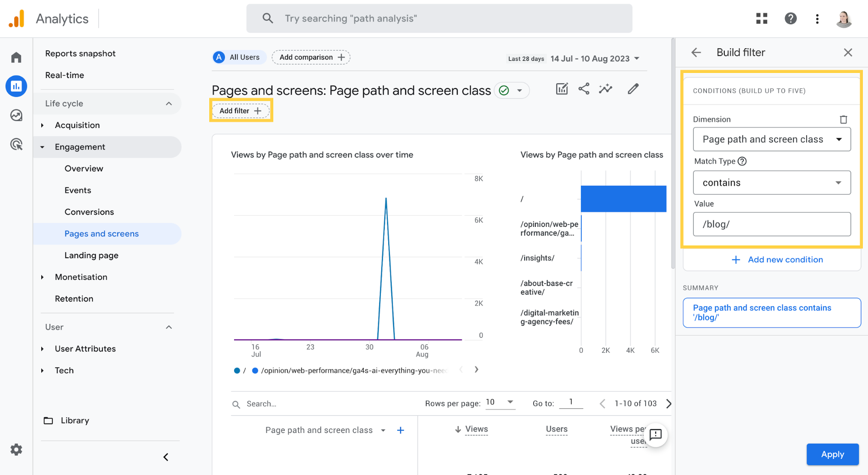Click the Share this report icon
The image size is (868, 475).
(584, 89)
